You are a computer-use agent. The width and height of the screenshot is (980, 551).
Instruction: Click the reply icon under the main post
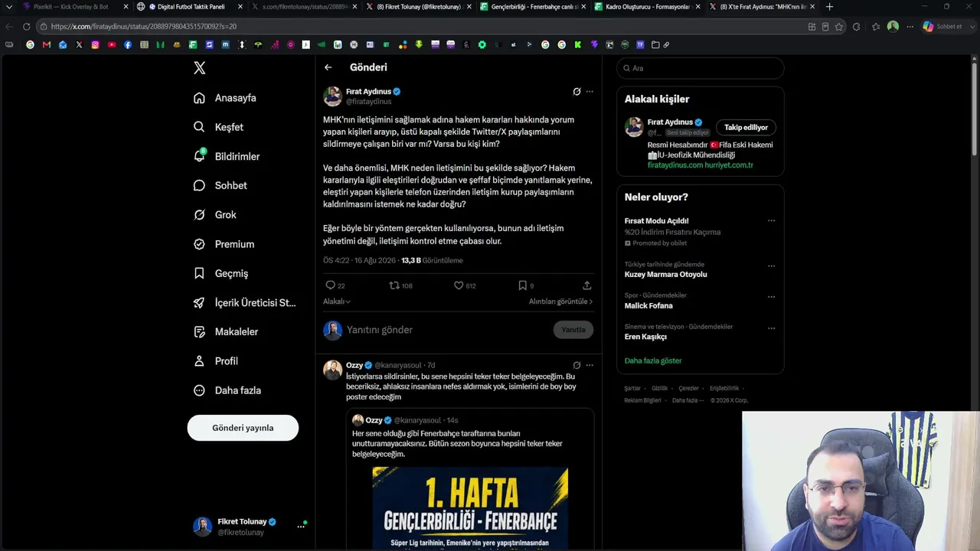331,285
